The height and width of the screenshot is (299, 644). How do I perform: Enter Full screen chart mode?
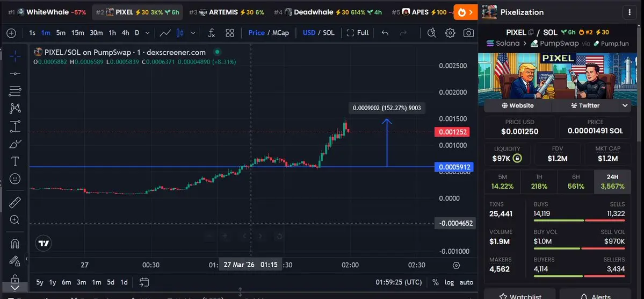(x=358, y=33)
